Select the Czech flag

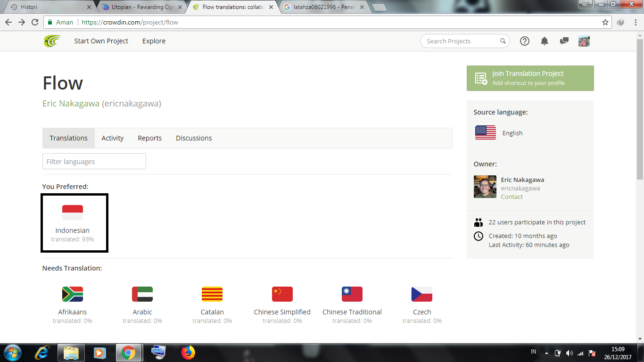pyautogui.click(x=422, y=294)
